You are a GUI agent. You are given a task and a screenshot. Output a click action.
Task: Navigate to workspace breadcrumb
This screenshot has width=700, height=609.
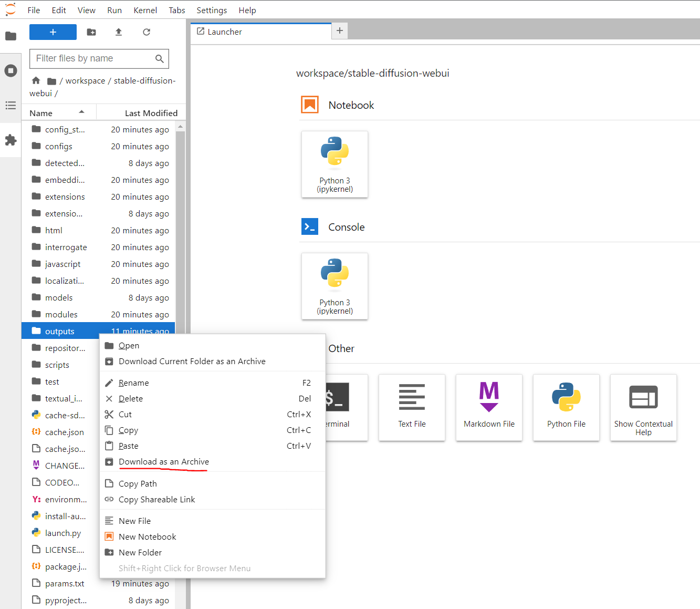(85, 80)
